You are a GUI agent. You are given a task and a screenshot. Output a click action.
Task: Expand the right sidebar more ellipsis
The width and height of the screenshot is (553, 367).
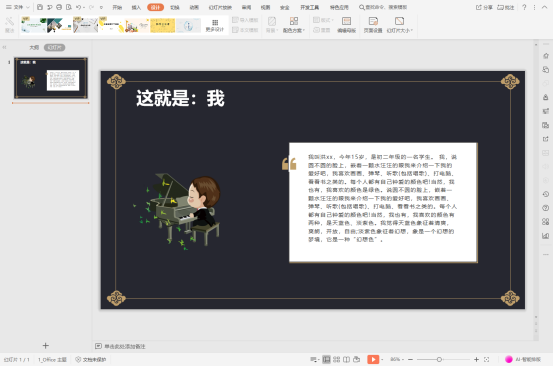click(x=546, y=254)
